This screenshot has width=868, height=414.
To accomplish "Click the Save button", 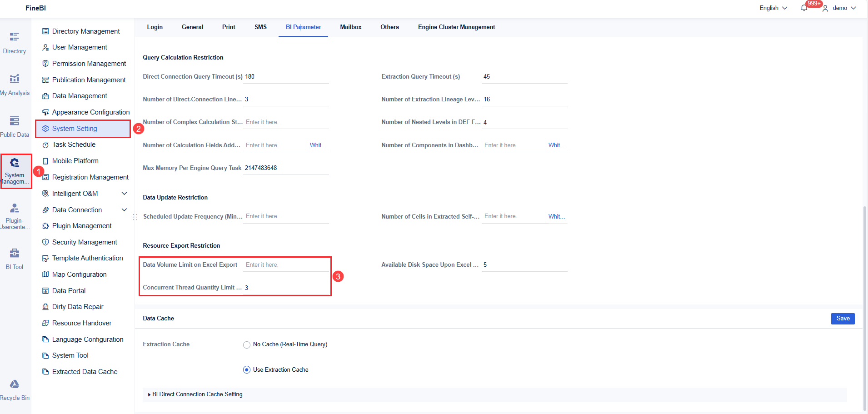I will point(843,319).
